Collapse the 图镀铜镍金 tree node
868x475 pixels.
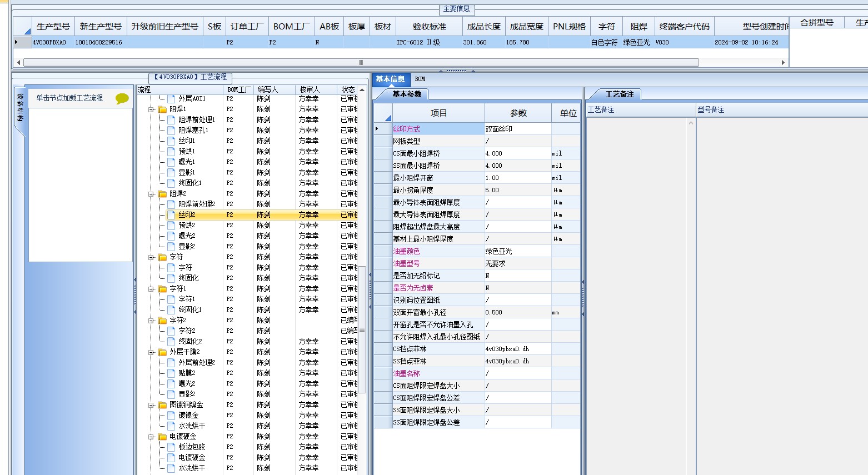pyautogui.click(x=151, y=405)
